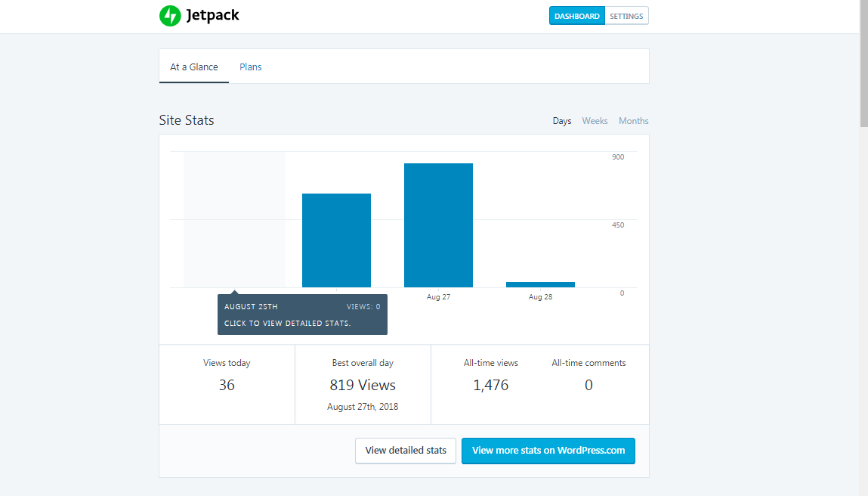Show stats by Days
Viewport: 868px width, 496px height.
point(561,120)
